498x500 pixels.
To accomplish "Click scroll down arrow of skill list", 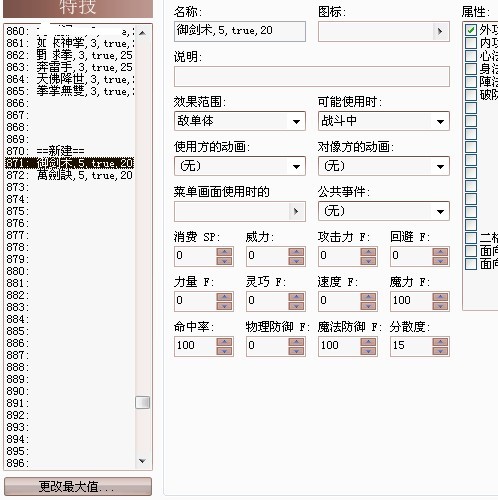I will coord(142,461).
